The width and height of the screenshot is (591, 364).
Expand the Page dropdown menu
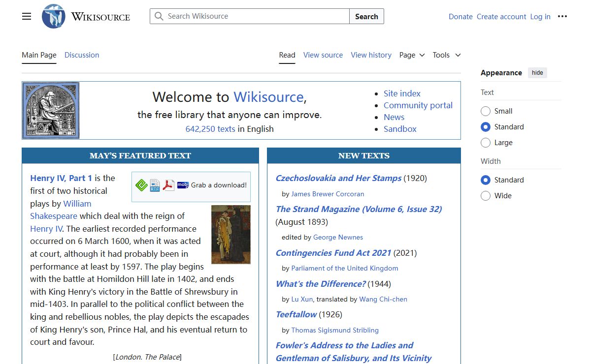[x=412, y=55]
